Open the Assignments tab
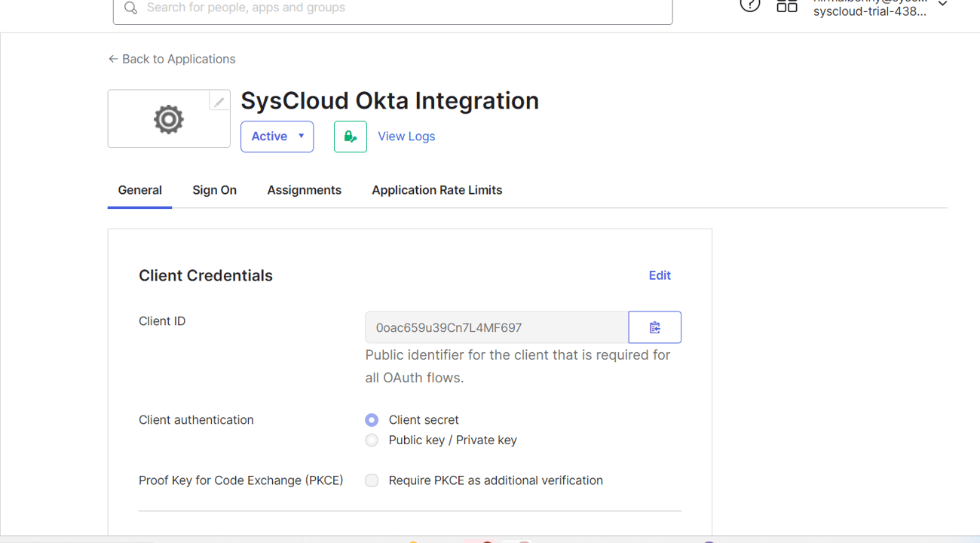 tap(304, 190)
